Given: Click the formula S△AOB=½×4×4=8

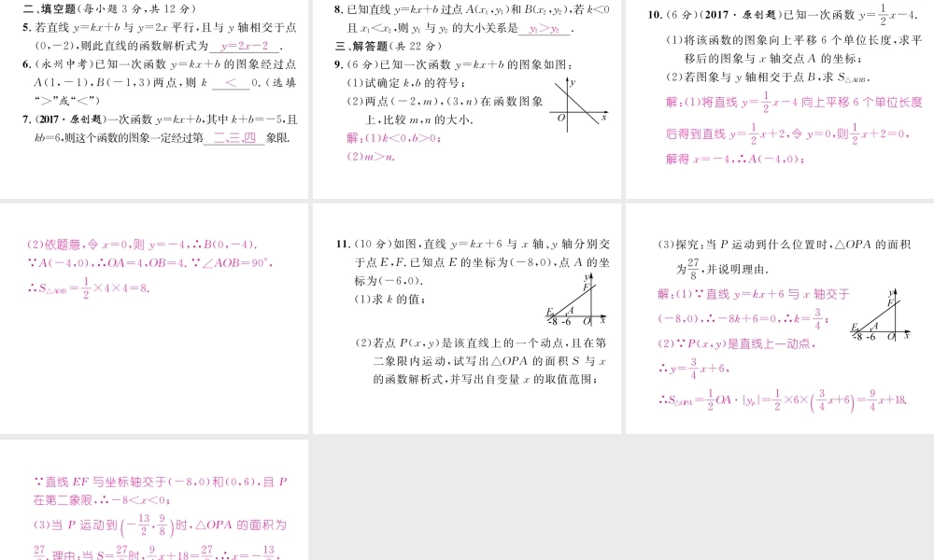Looking at the screenshot, I should point(88,288).
